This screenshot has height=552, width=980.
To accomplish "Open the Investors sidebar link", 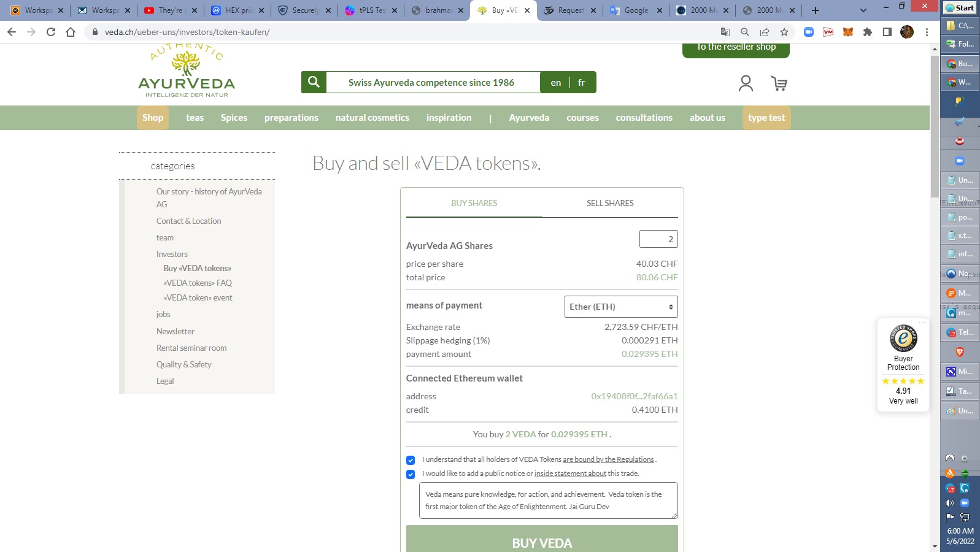I will [x=172, y=254].
